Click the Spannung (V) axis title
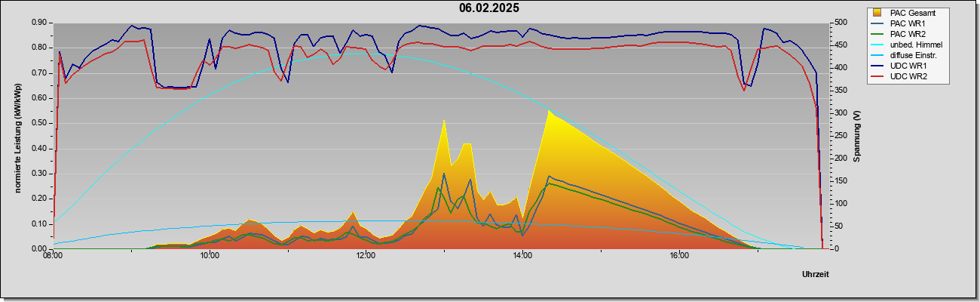Viewport: 980px width, 302px height. point(856,136)
